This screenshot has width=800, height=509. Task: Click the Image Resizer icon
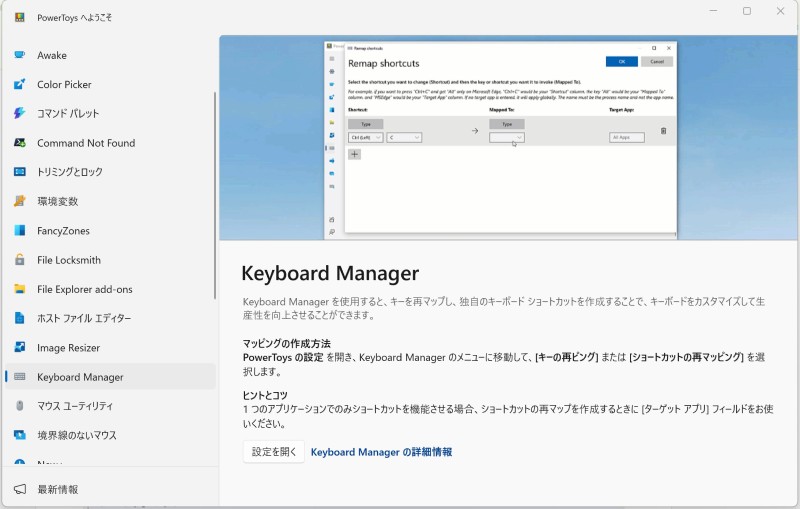[19, 347]
